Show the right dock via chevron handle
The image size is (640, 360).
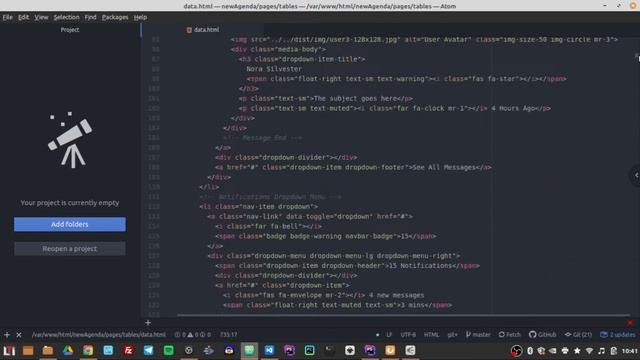636,175
